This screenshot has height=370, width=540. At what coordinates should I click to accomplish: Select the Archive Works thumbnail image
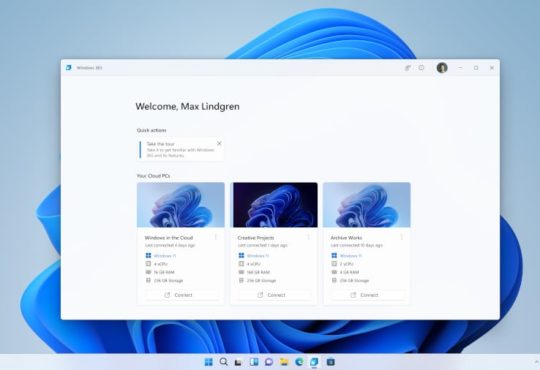pos(367,205)
